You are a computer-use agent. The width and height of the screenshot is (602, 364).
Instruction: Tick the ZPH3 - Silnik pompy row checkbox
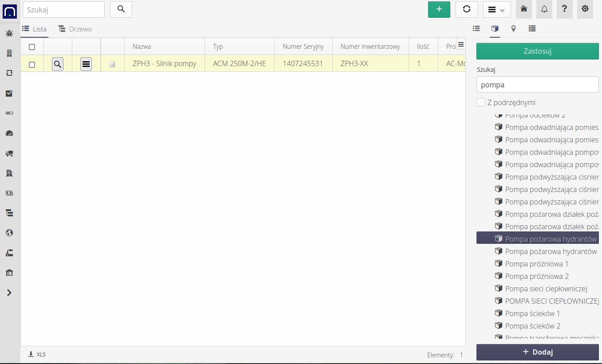pyautogui.click(x=32, y=64)
